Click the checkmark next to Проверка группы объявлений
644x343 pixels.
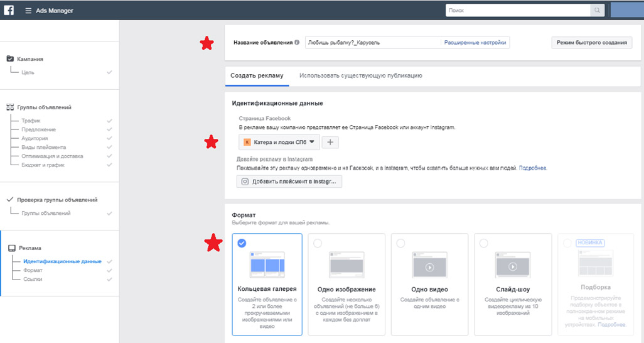point(10,200)
